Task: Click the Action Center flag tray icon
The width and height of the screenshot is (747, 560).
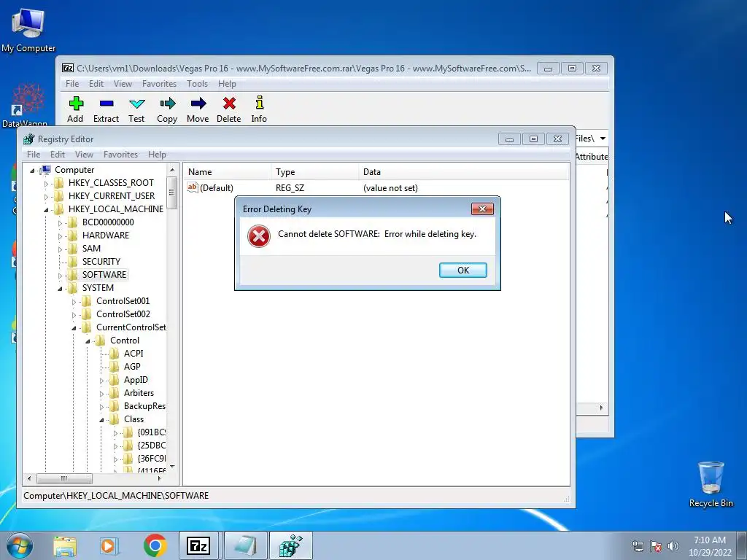Action: click(x=656, y=546)
